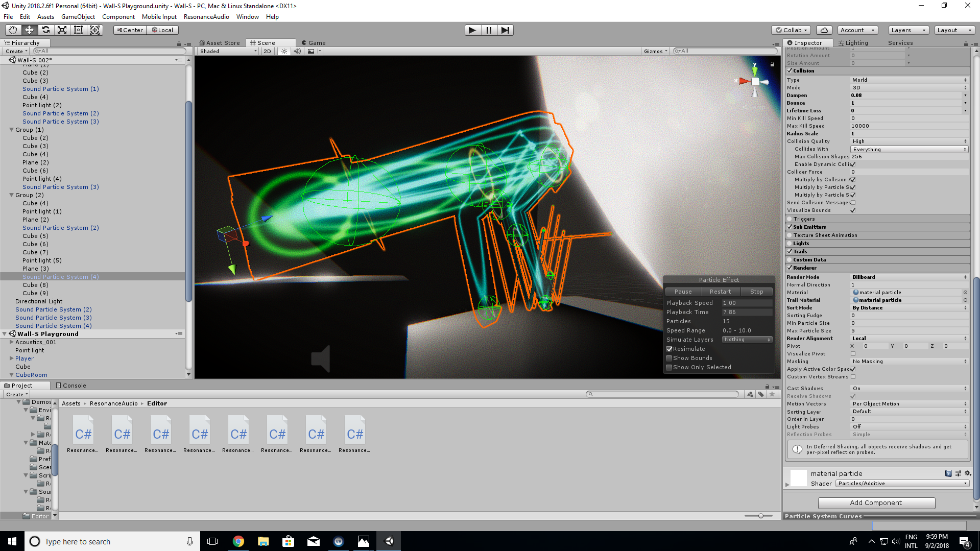Viewport: 980px width, 551px height.
Task: Select the Rect Transform tool
Action: [x=78, y=30]
